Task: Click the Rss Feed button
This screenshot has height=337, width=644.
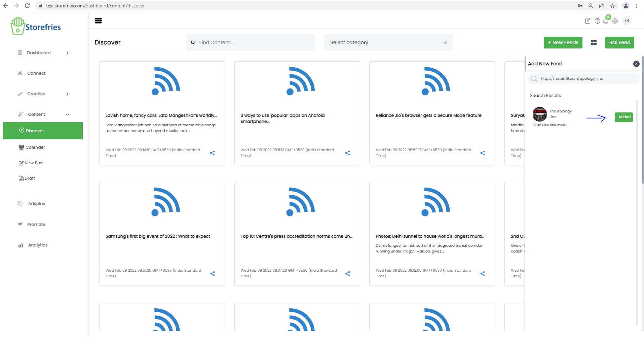Action: click(x=620, y=42)
